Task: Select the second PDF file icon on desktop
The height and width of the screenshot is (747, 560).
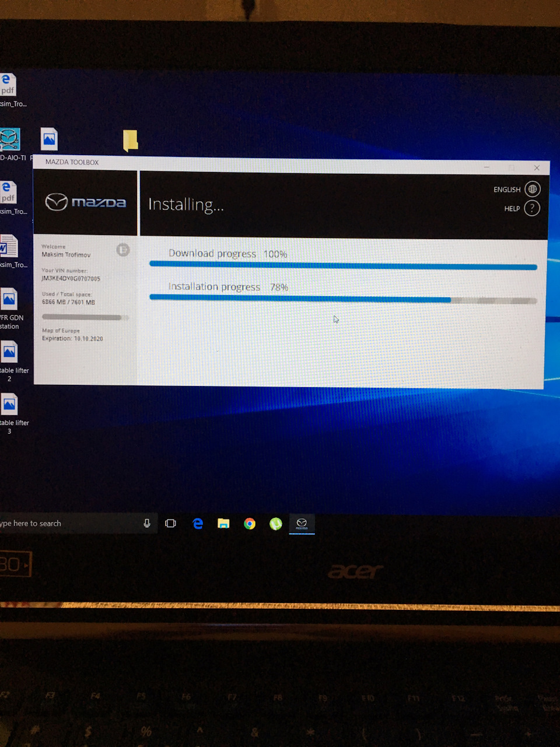Action: pyautogui.click(x=8, y=193)
